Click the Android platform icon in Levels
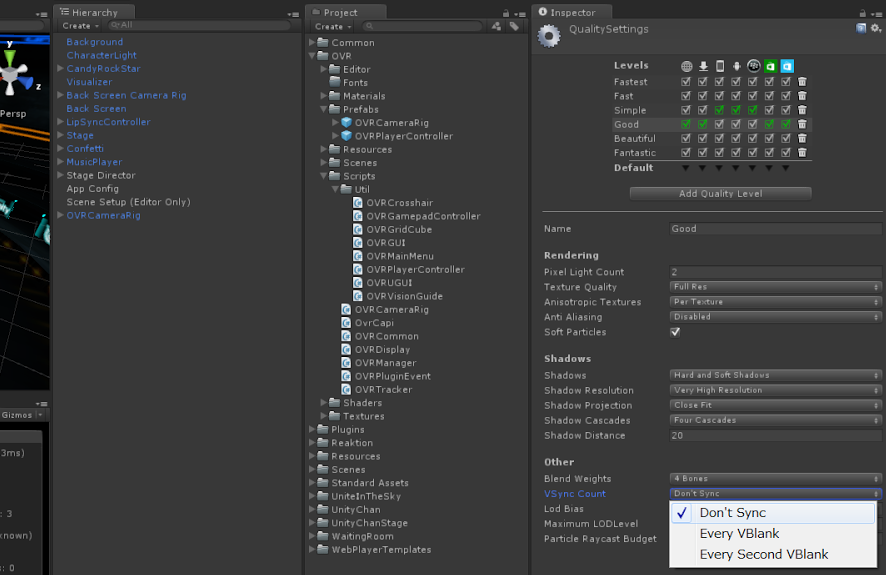 click(736, 66)
